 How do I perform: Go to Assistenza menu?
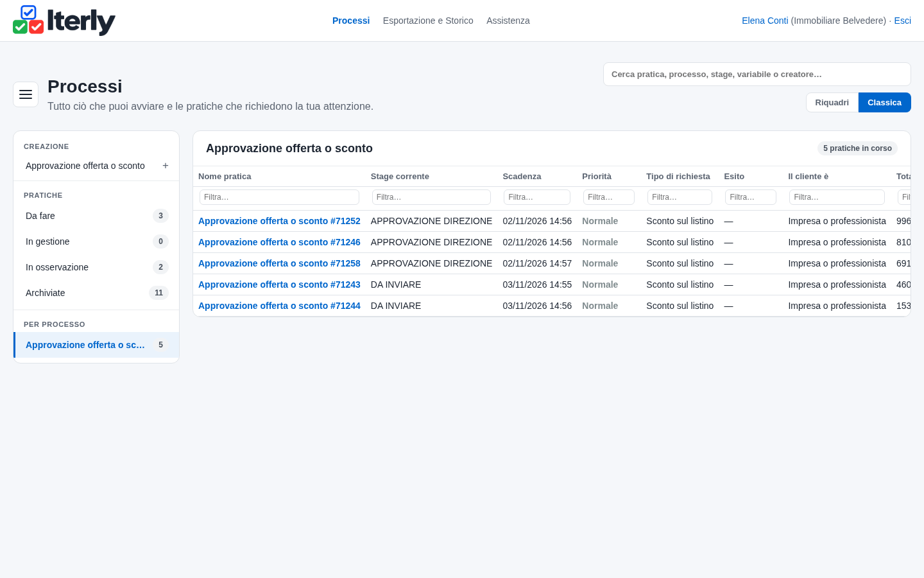point(508,21)
